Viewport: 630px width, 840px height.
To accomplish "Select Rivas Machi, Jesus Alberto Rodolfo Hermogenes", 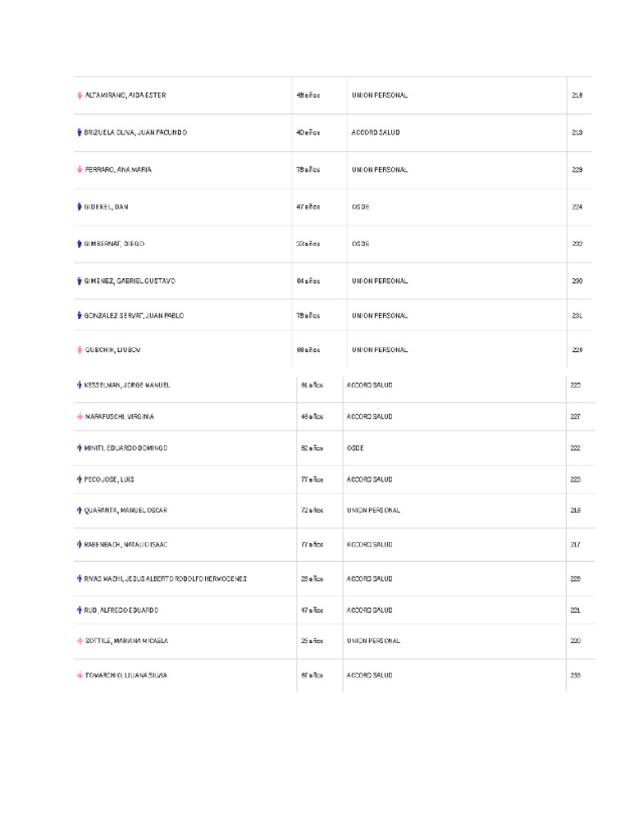I will pyautogui.click(x=165, y=578).
